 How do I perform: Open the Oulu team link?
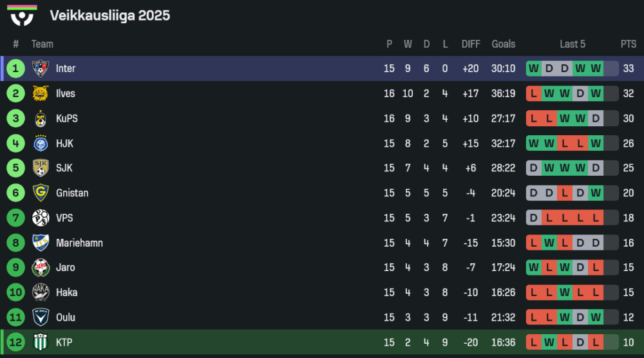(x=66, y=317)
